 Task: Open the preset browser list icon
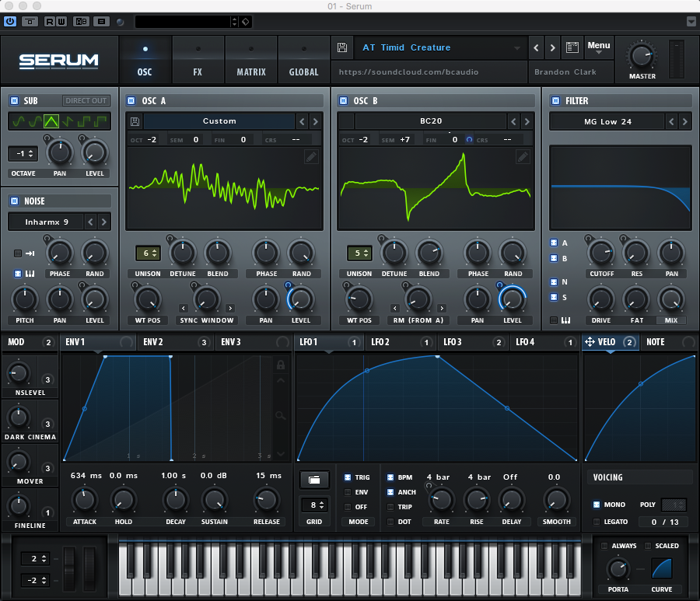click(572, 47)
